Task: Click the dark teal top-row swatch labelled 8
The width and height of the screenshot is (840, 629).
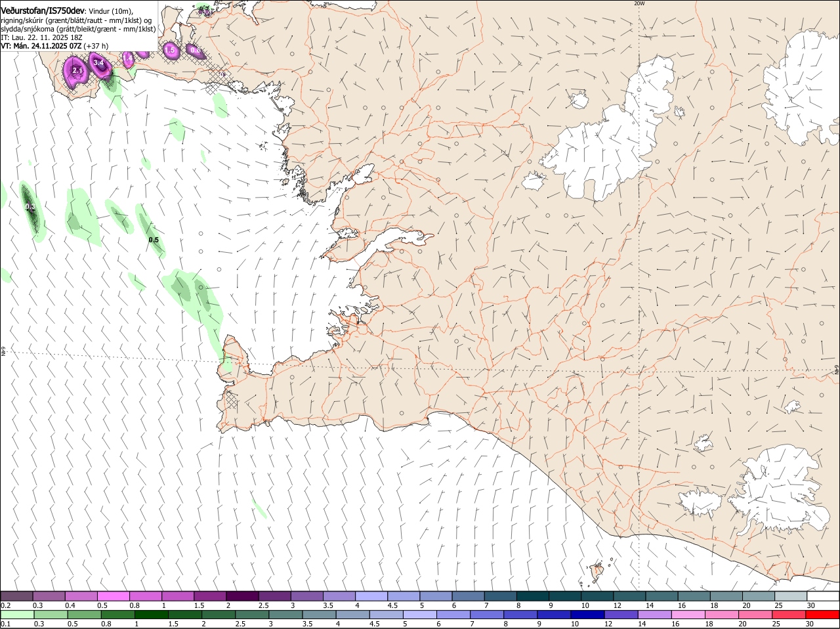Action: click(x=533, y=596)
